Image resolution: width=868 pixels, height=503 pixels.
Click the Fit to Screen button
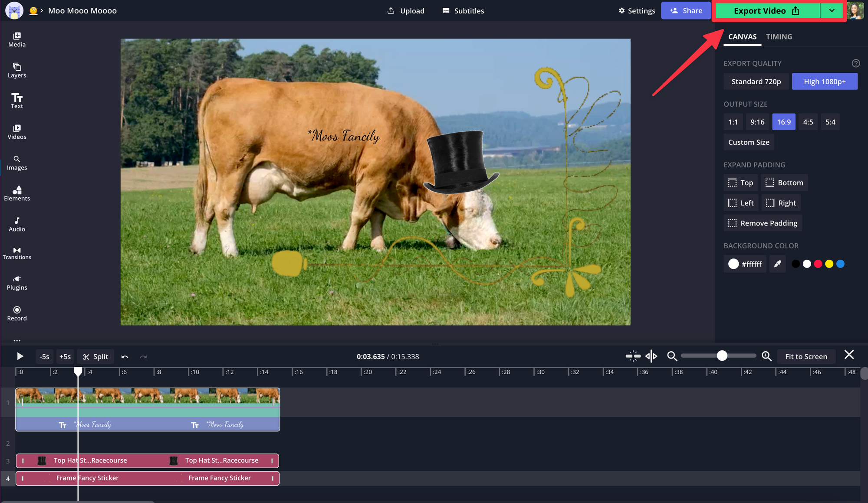(x=806, y=356)
